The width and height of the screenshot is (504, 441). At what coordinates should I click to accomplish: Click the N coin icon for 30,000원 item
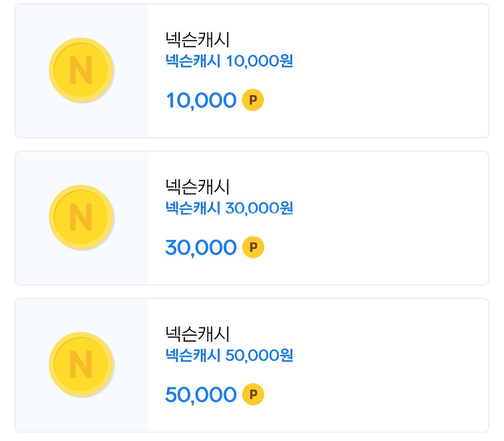point(81,218)
